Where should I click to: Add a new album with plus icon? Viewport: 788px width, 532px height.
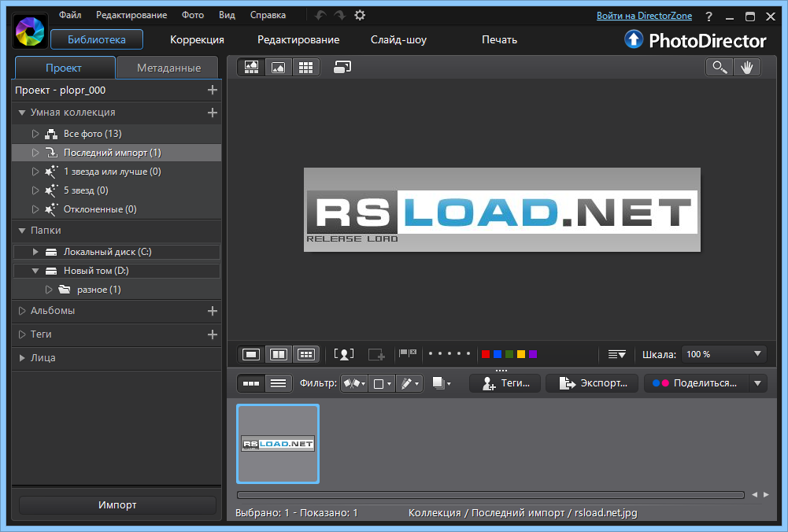pyautogui.click(x=212, y=311)
